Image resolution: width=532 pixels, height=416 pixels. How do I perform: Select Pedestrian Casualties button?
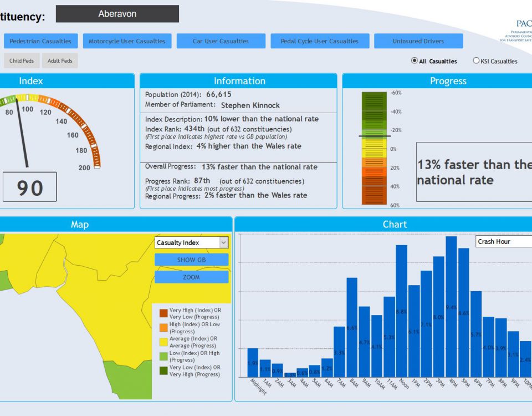click(40, 41)
